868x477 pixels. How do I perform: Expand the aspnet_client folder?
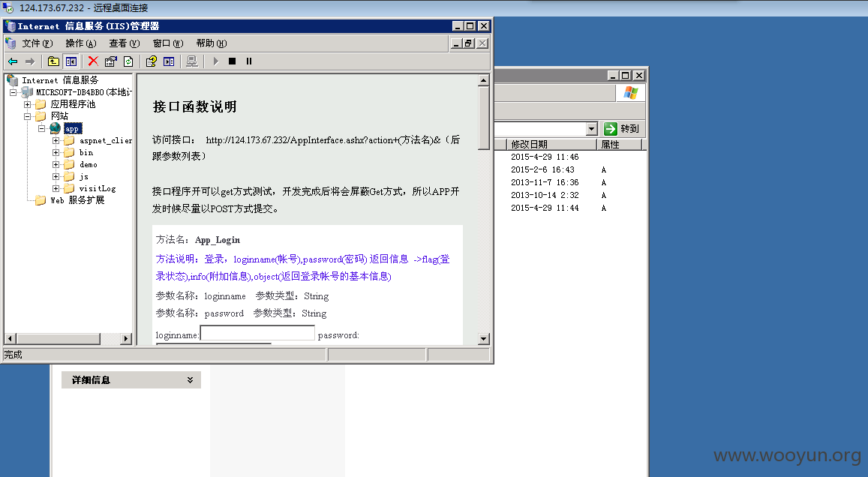(56, 140)
